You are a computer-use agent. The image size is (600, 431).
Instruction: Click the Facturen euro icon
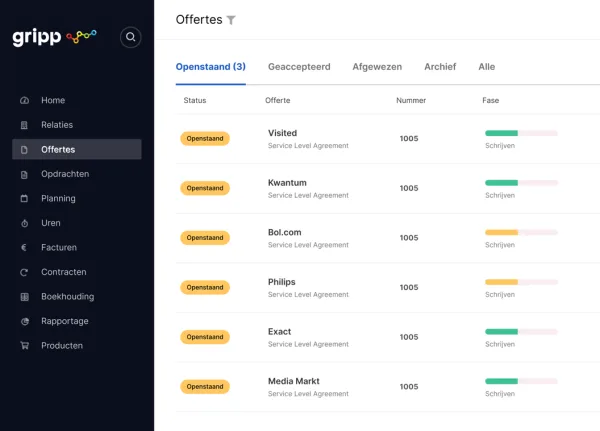[x=24, y=248]
